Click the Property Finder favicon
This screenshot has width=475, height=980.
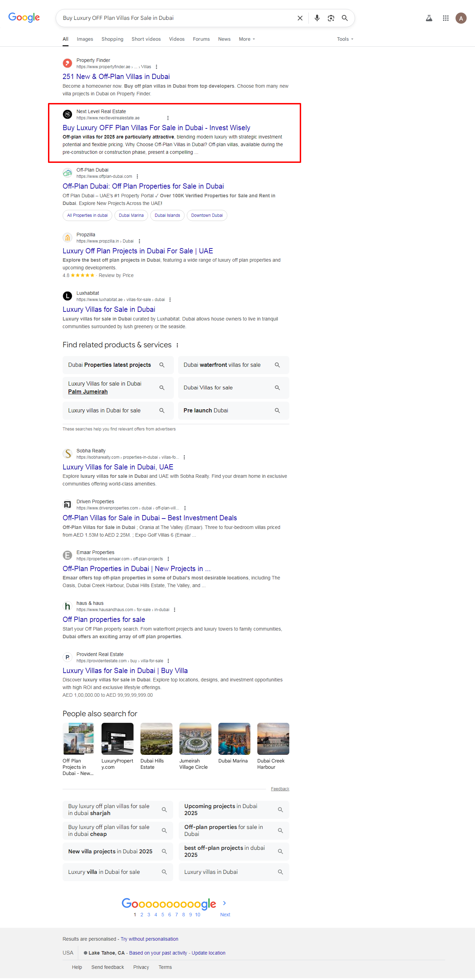click(x=67, y=63)
